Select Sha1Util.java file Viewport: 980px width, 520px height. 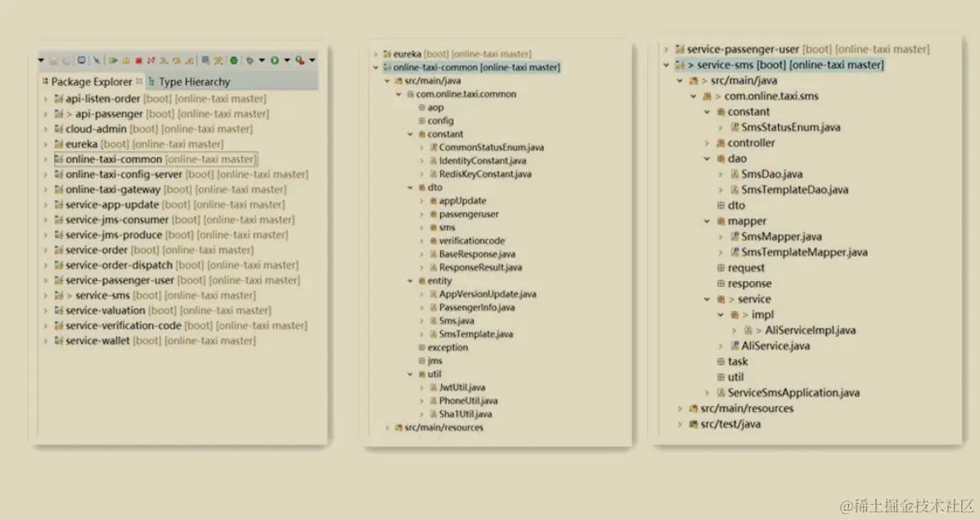tap(465, 414)
